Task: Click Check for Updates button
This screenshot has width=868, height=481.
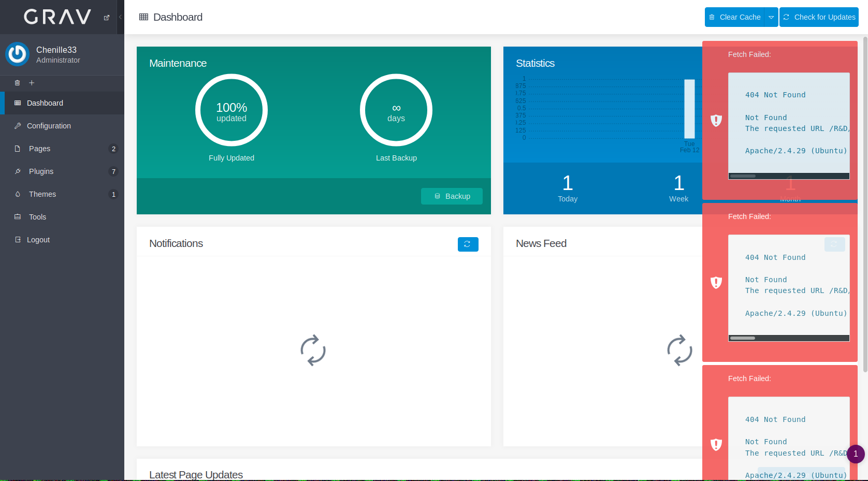Action: tap(819, 17)
